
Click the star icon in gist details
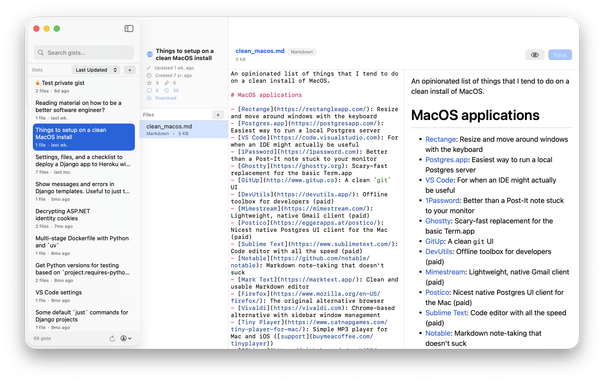coord(149,83)
